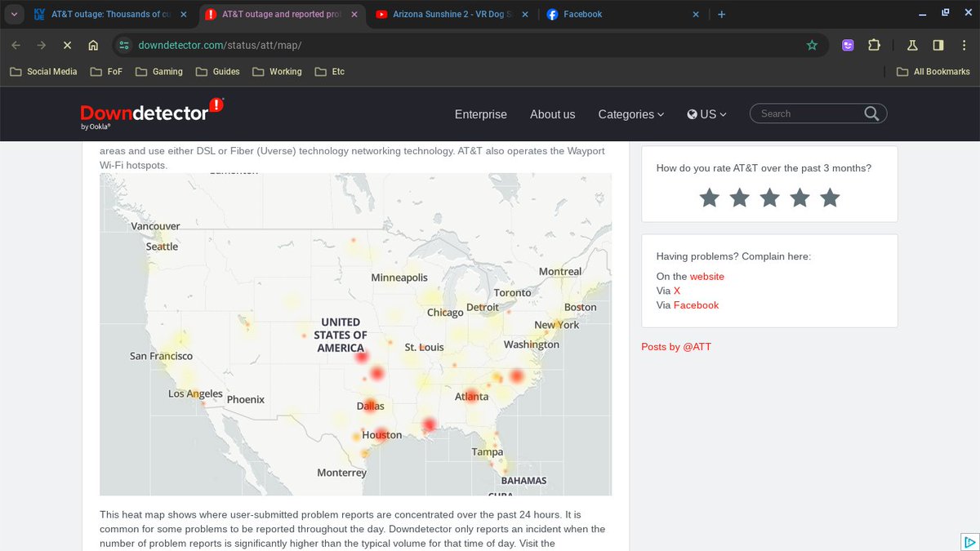
Task: Open the browser three-dot menu
Action: tap(964, 45)
